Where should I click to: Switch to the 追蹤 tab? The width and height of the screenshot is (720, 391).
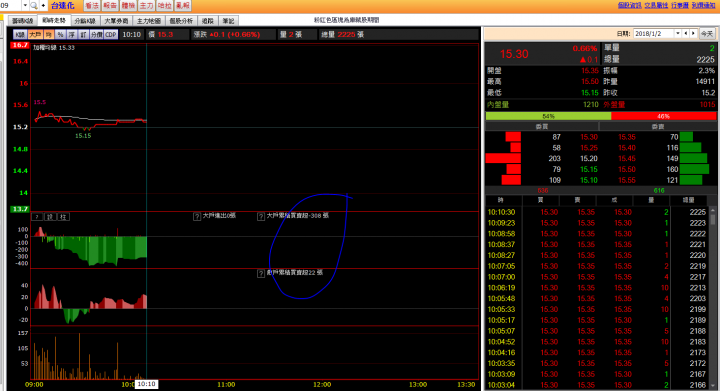(208, 21)
